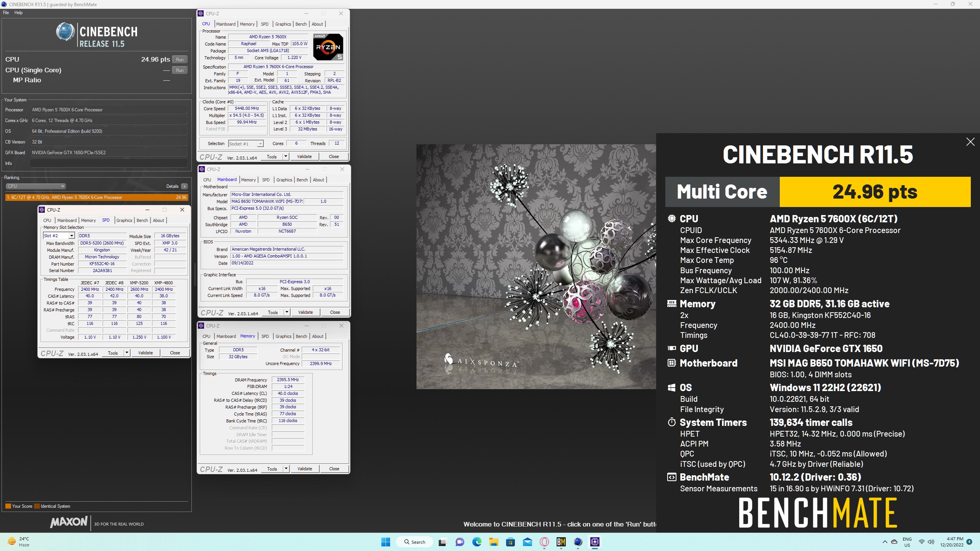Switch to About tab in CPU tab window
Viewport: 980px width, 551px height.
tap(317, 24)
